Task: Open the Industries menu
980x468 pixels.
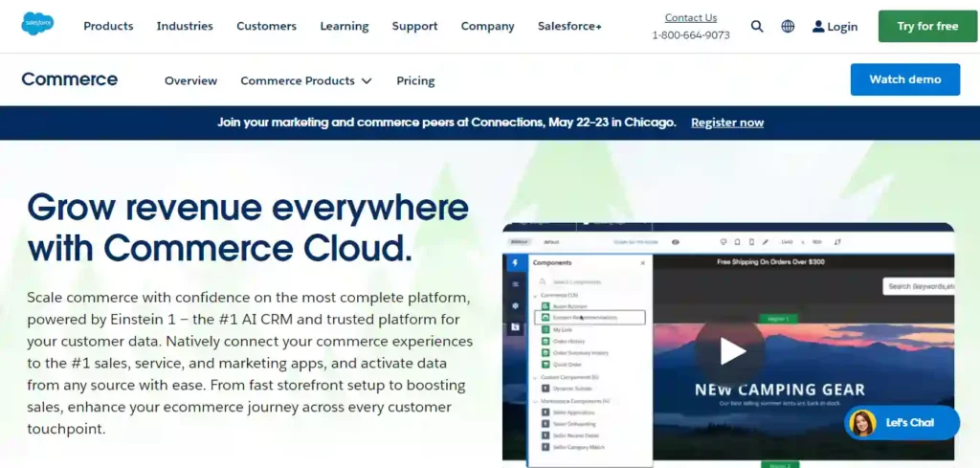Action: (185, 26)
